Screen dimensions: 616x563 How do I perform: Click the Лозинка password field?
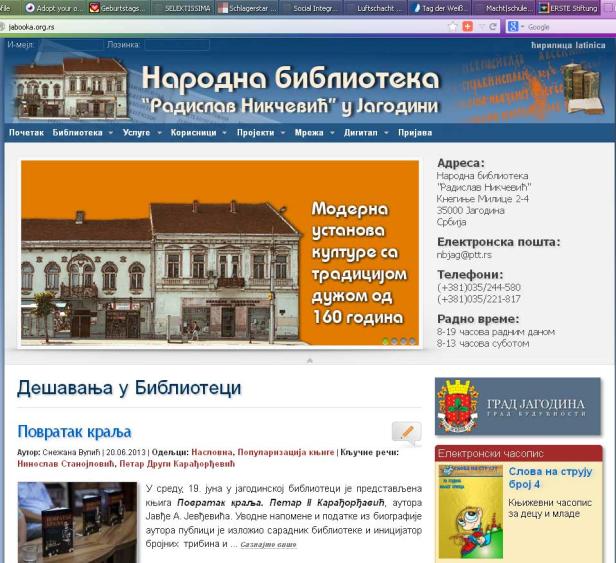[x=177, y=45]
